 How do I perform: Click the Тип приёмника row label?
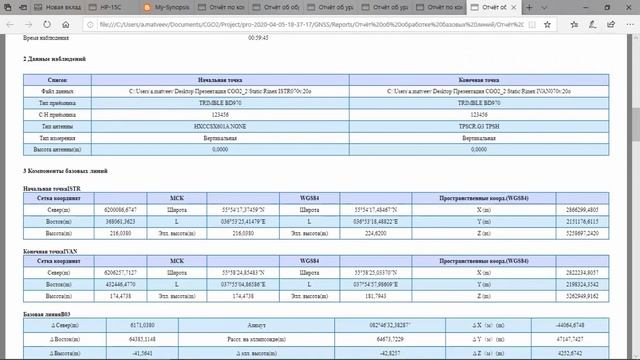click(x=57, y=103)
